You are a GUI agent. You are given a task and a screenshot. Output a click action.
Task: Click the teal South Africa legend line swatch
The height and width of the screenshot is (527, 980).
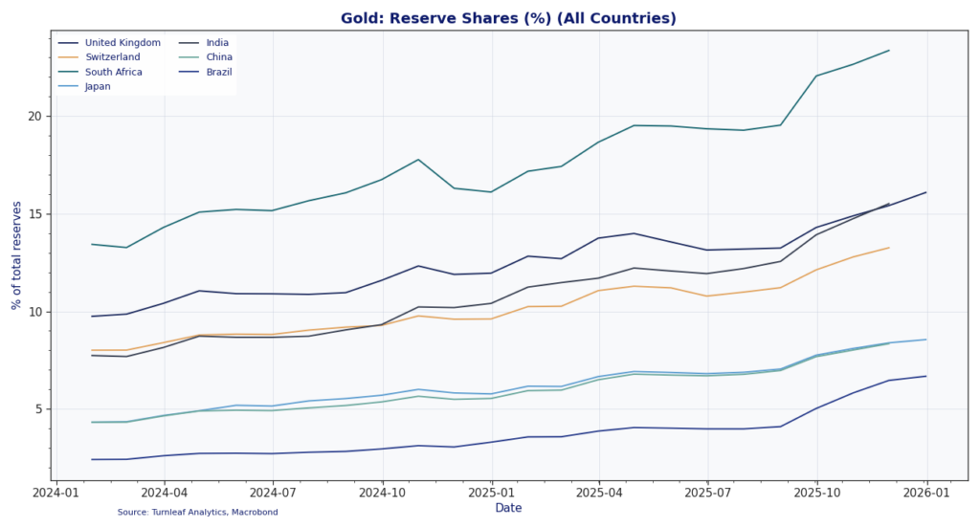(68, 72)
